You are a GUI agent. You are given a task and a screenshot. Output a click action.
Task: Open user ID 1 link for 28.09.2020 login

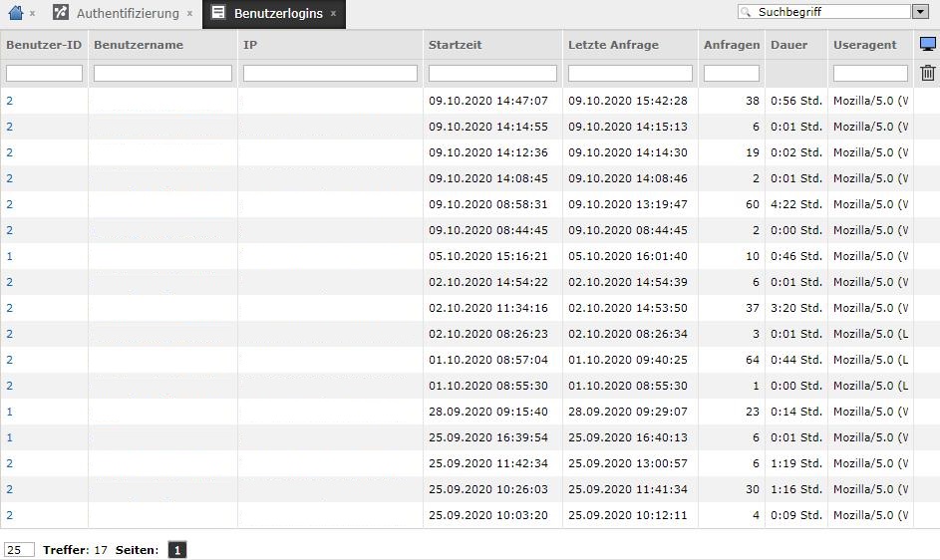pos(10,412)
